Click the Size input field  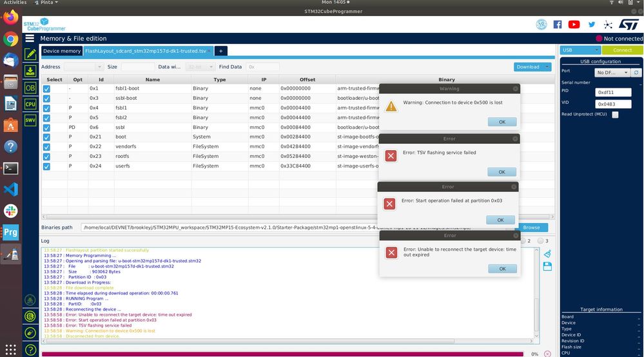(x=138, y=67)
